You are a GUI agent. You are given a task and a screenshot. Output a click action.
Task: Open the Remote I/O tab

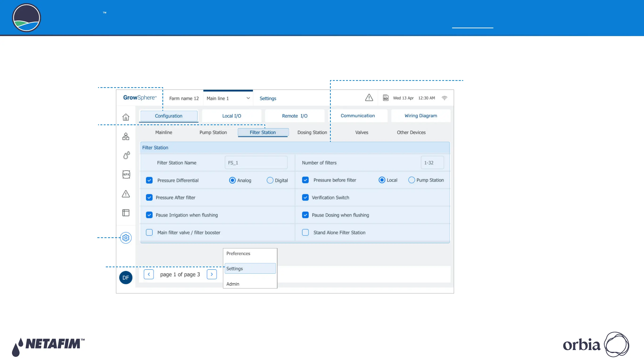click(x=295, y=116)
